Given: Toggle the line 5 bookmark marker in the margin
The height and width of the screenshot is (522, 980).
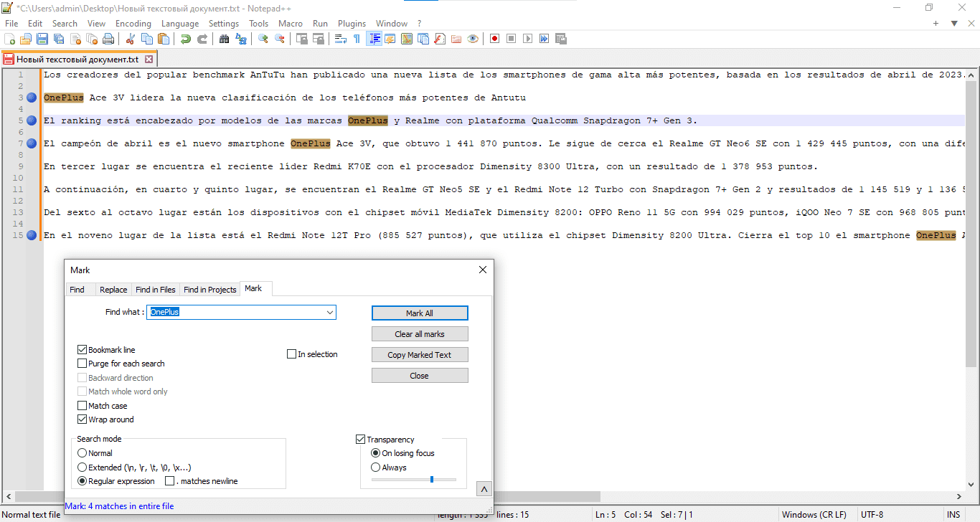Looking at the screenshot, I should tap(32, 120).
